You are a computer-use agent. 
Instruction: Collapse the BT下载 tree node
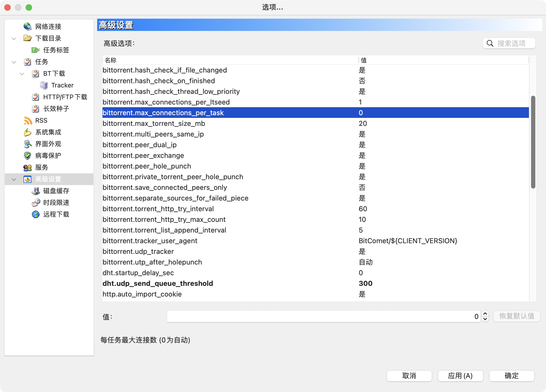[22, 74]
